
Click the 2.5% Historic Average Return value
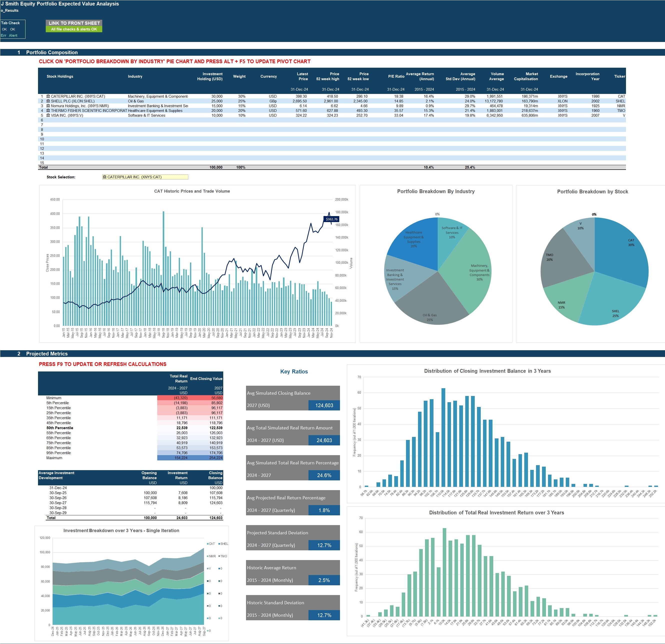324,580
